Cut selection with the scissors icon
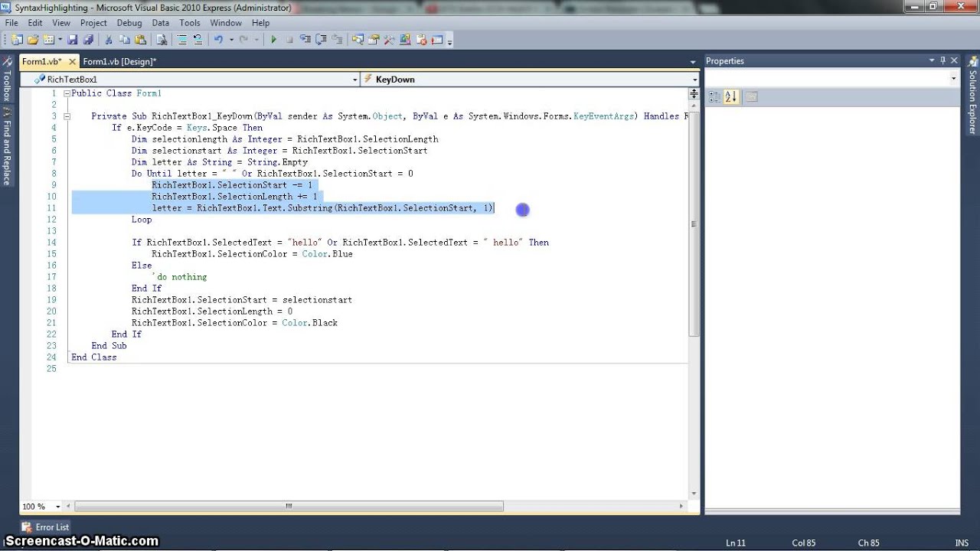 [109, 40]
